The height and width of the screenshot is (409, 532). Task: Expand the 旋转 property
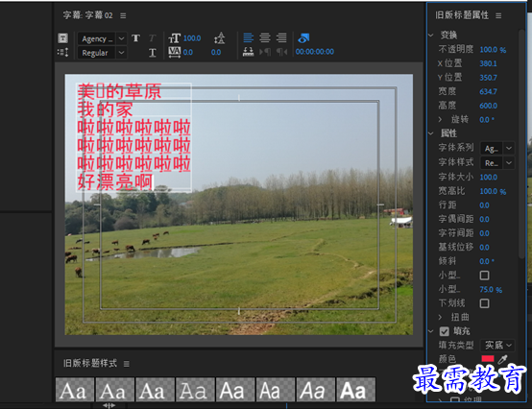[x=440, y=119]
